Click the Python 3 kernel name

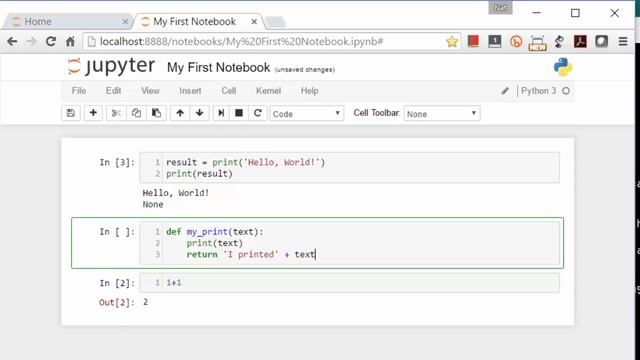(538, 91)
